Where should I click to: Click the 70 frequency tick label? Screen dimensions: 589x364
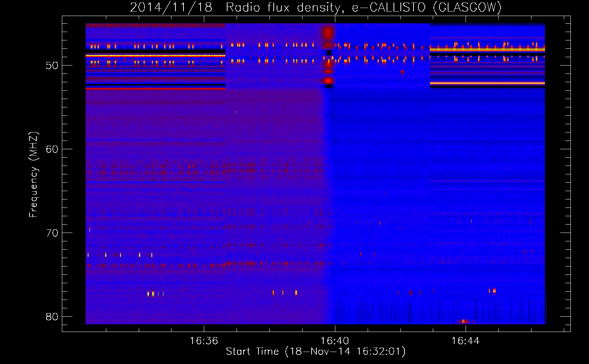(x=52, y=233)
